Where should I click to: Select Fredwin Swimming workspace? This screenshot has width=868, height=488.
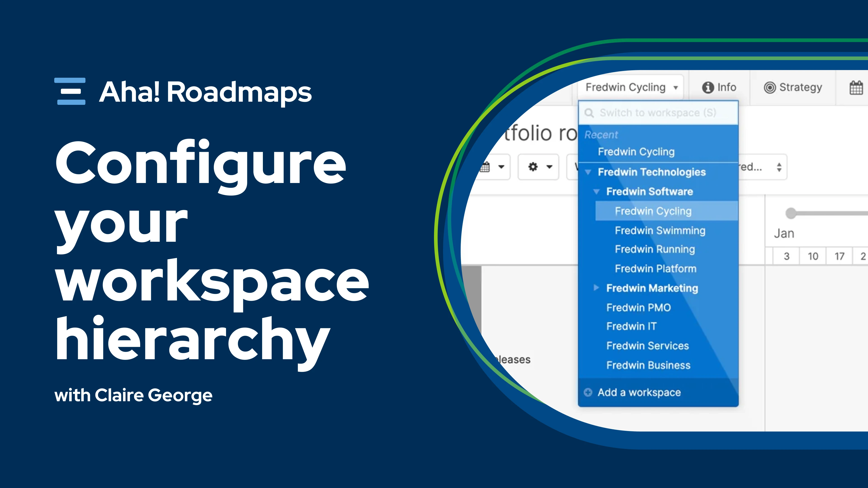pyautogui.click(x=660, y=230)
